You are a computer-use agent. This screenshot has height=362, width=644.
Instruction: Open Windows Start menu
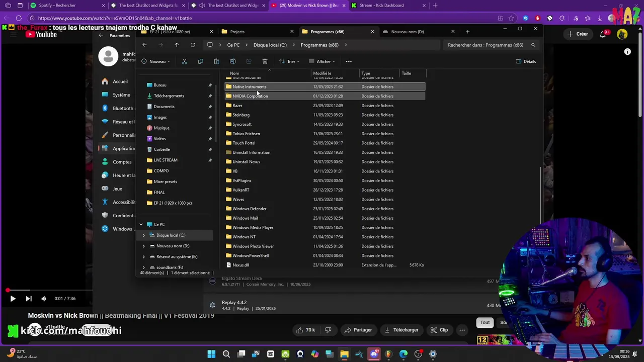click(211, 354)
